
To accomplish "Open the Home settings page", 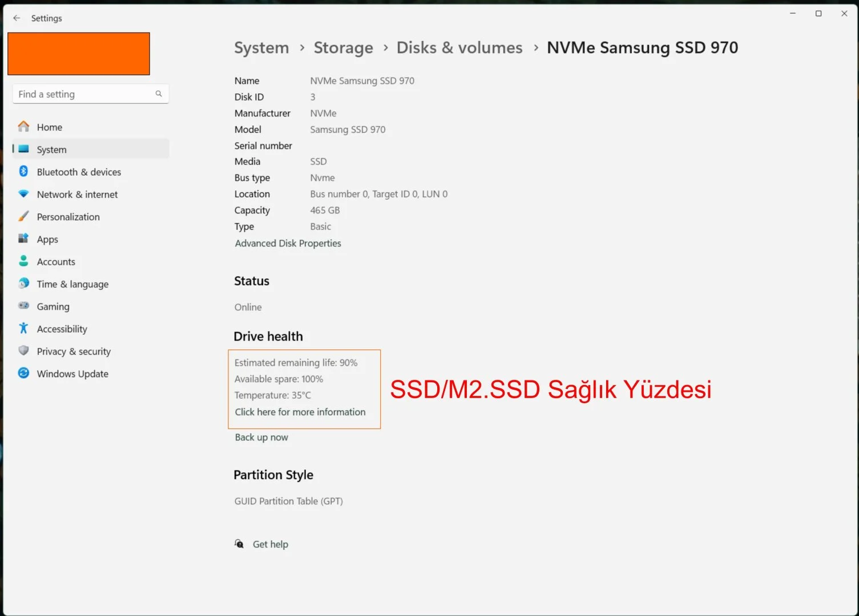I will coord(91,127).
